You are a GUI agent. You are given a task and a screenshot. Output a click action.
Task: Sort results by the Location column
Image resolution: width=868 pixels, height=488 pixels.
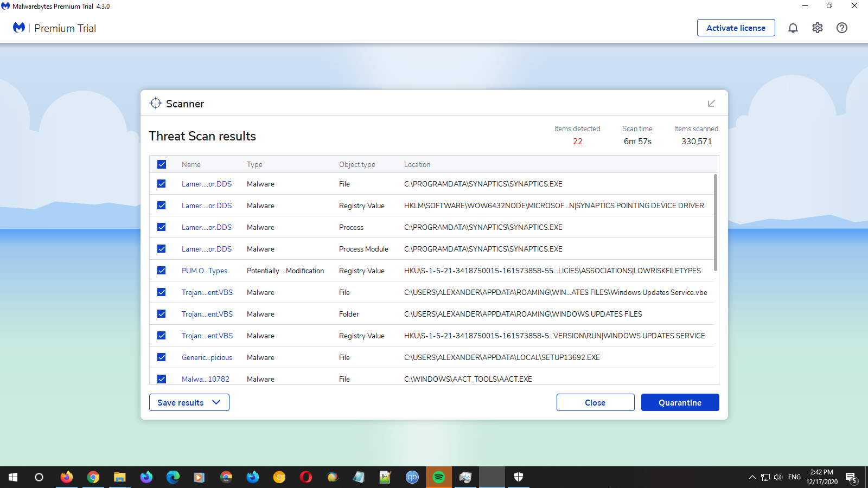tap(417, 164)
